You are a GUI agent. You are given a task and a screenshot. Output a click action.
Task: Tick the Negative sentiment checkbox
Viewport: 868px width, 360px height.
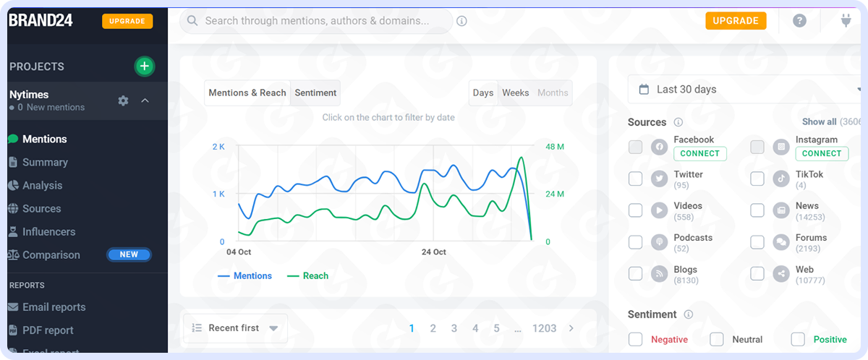tap(635, 339)
